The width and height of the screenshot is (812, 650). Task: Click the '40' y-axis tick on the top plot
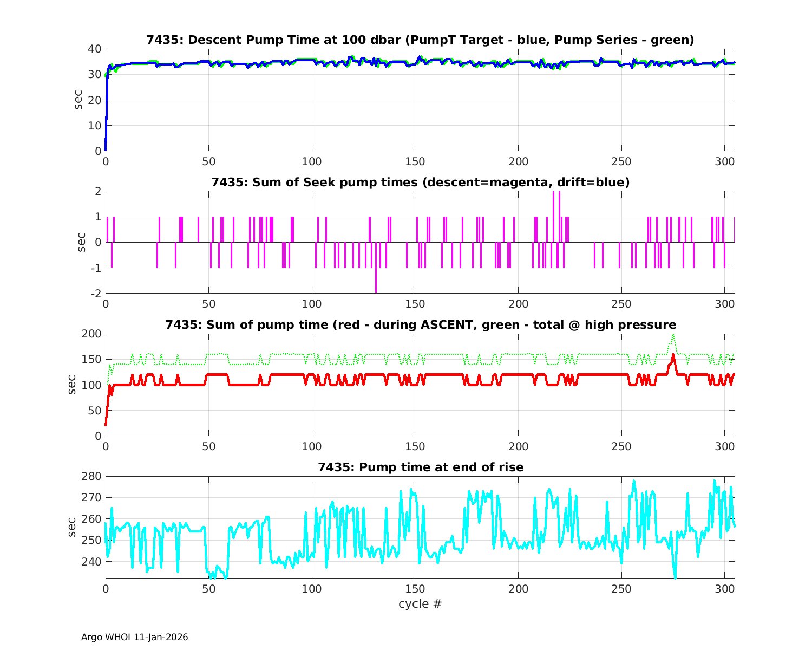click(95, 49)
